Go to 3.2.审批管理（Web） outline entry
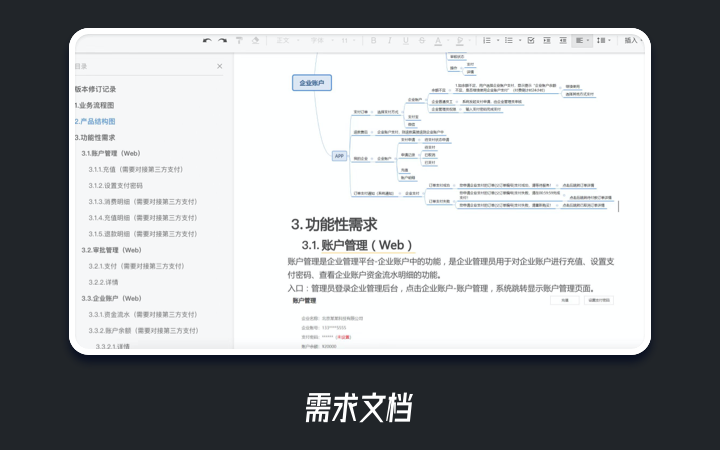 pos(111,250)
